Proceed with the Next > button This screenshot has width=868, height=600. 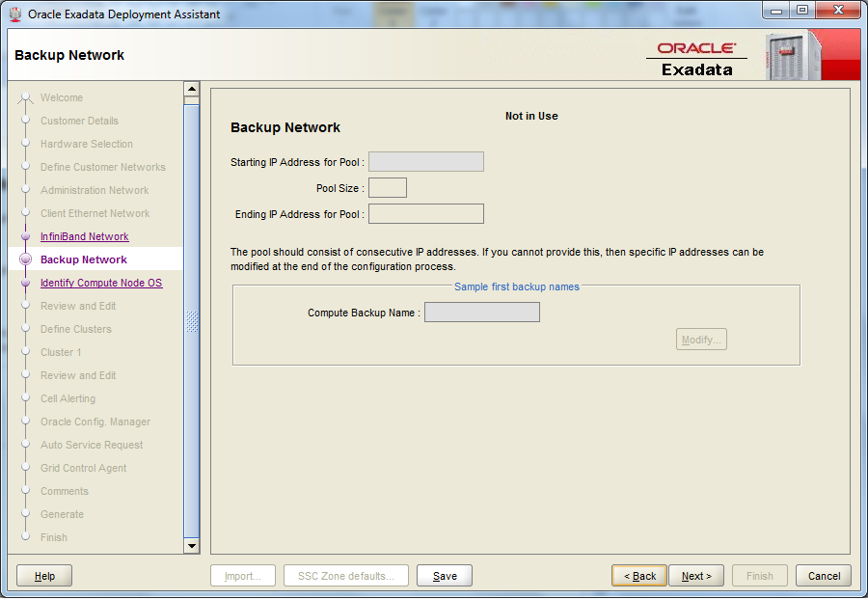tap(696, 576)
